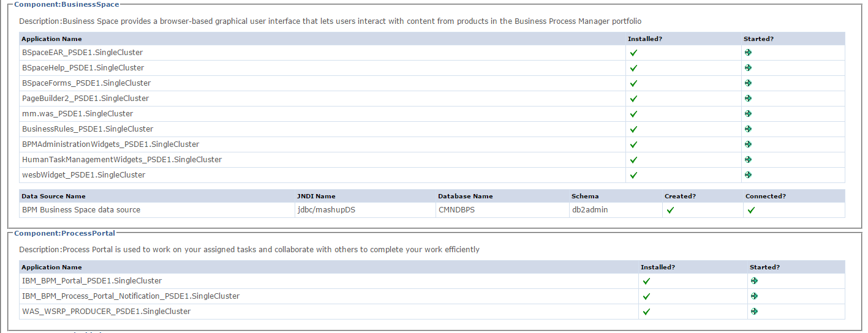Viewport: 868px width, 333px height.
Task: Click Started arrow for wesbWidget_PSDE1.SingleCluster
Action: (748, 174)
